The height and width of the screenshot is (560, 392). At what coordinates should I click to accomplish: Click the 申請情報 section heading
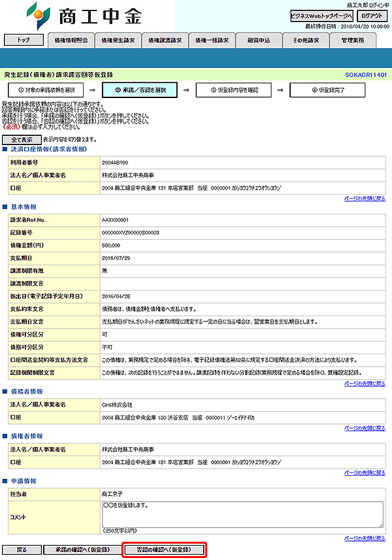pos(24,481)
